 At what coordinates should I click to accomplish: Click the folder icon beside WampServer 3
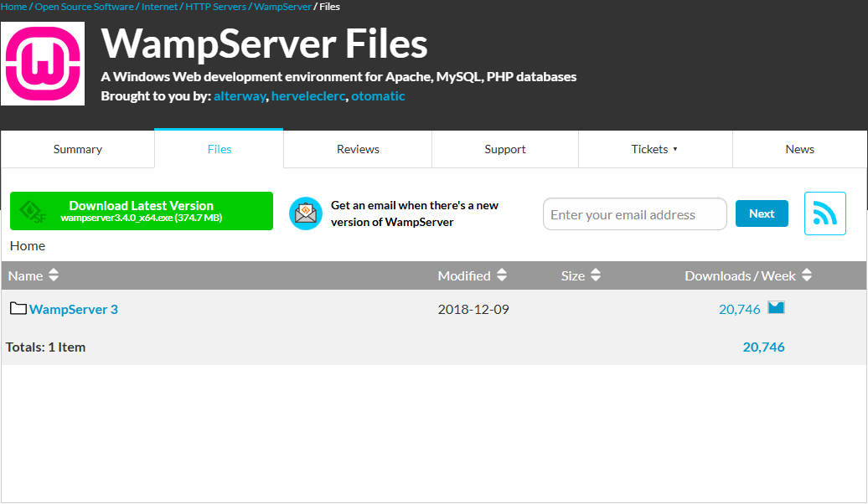pyautogui.click(x=18, y=308)
